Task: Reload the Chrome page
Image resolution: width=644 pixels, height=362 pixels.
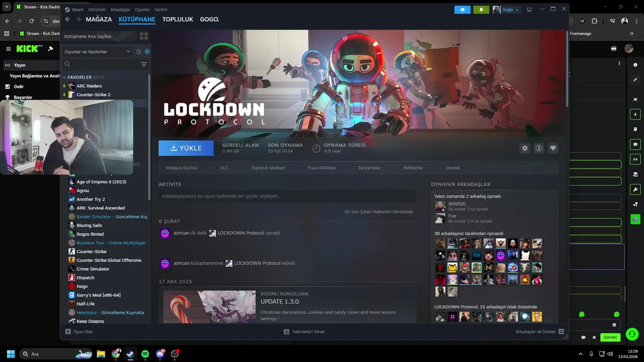Action: [x=31, y=21]
